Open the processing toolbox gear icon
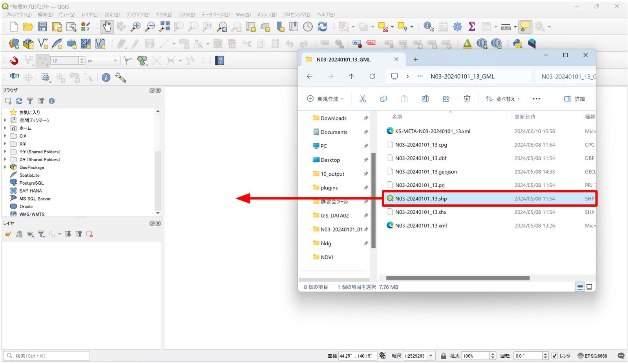 pos(457,27)
